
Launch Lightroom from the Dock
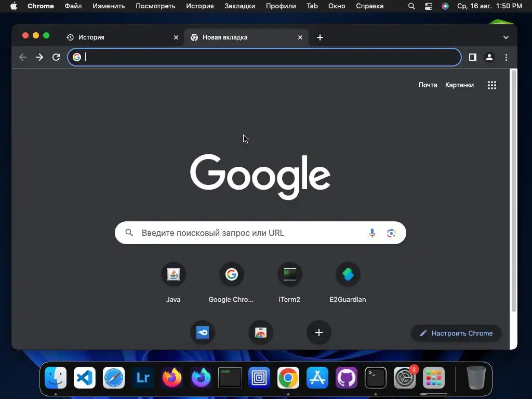pyautogui.click(x=143, y=377)
